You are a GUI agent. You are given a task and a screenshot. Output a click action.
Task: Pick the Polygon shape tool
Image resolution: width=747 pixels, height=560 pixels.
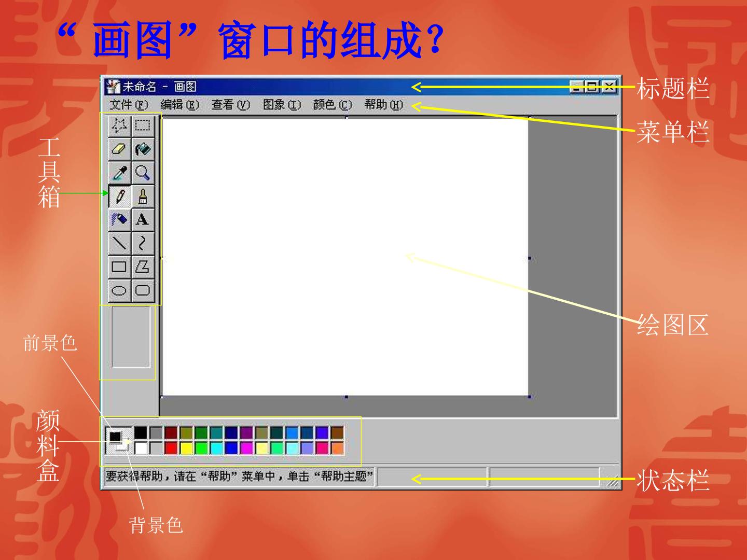pyautogui.click(x=143, y=267)
